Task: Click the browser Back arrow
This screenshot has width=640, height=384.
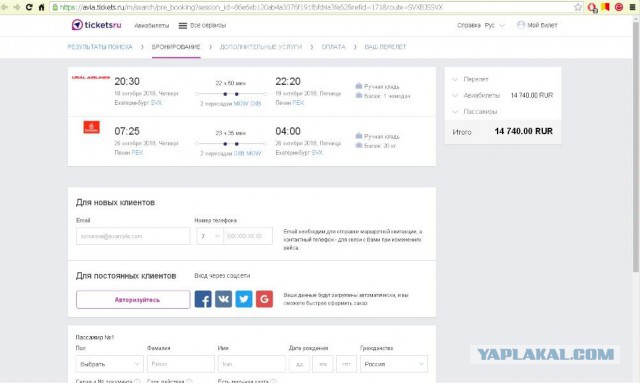Action: pos(5,7)
